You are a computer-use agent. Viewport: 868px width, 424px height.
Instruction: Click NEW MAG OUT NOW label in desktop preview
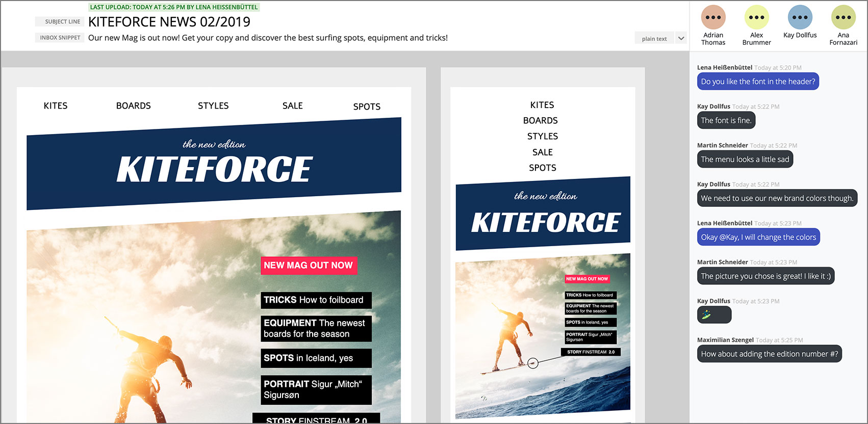click(309, 266)
